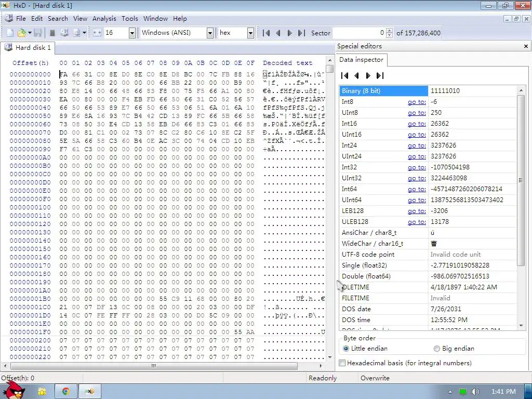Data inspector: move to previous byte
The height and width of the screenshot is (399, 532).
pos(356,76)
